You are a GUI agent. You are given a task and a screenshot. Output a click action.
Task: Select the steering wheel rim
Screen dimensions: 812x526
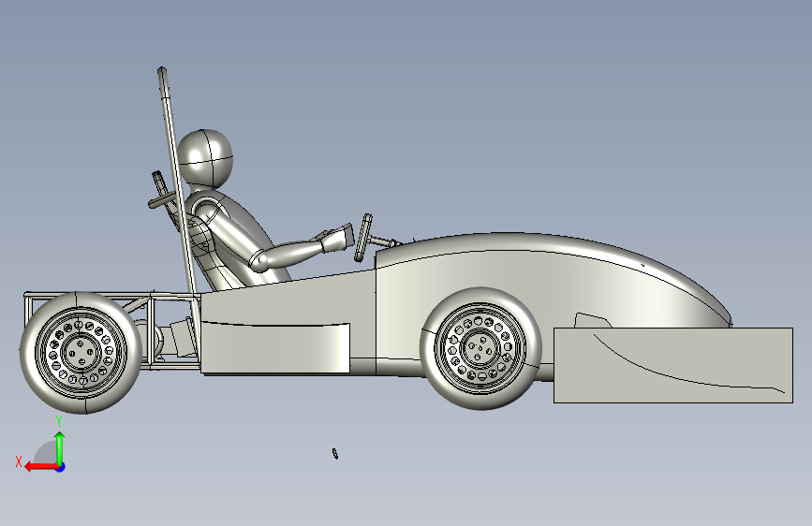click(x=363, y=238)
